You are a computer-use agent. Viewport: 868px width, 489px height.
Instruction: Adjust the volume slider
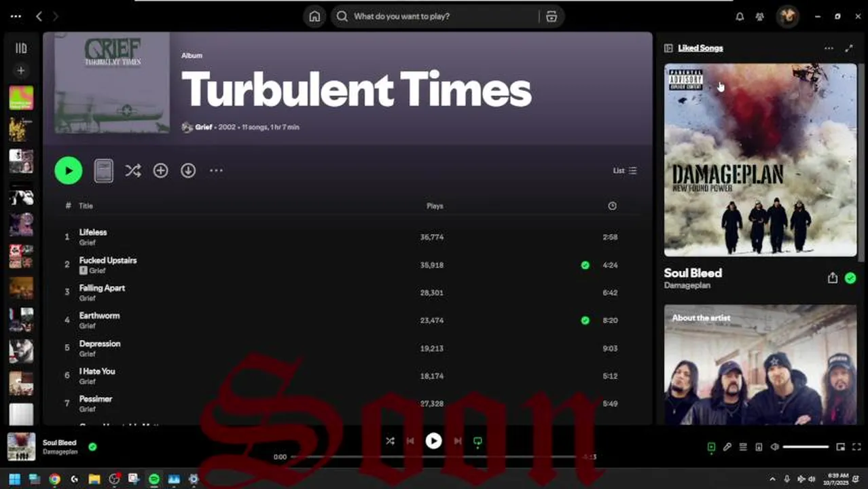pyautogui.click(x=806, y=447)
